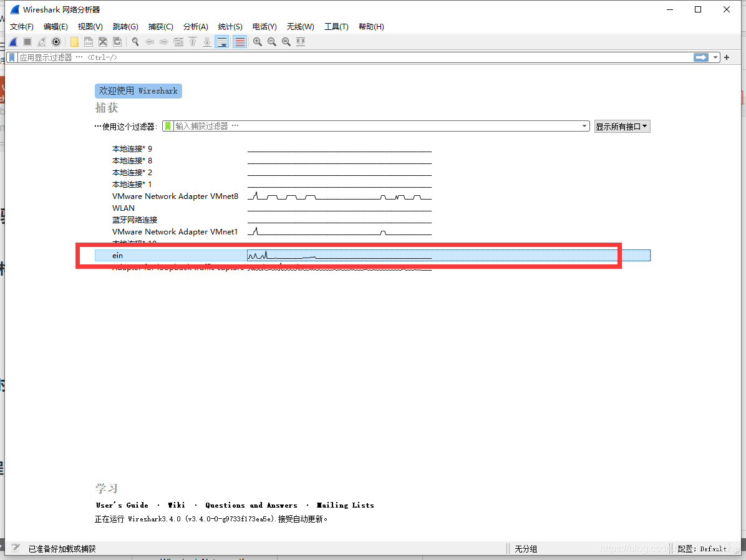Select the 本地连接* 8 interface
Image resolution: width=746 pixels, height=560 pixels.
coord(132,161)
